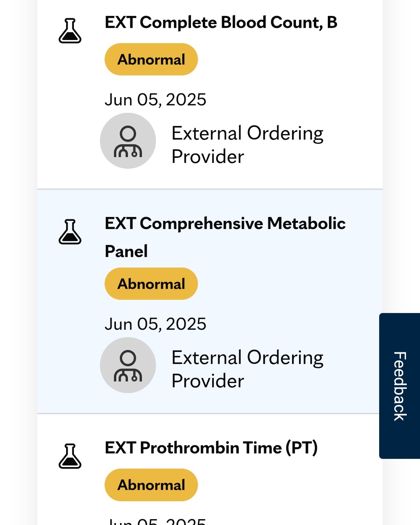Select the highlighted Metabolic Panel list row
This screenshot has width=420, height=525.
coord(210,302)
